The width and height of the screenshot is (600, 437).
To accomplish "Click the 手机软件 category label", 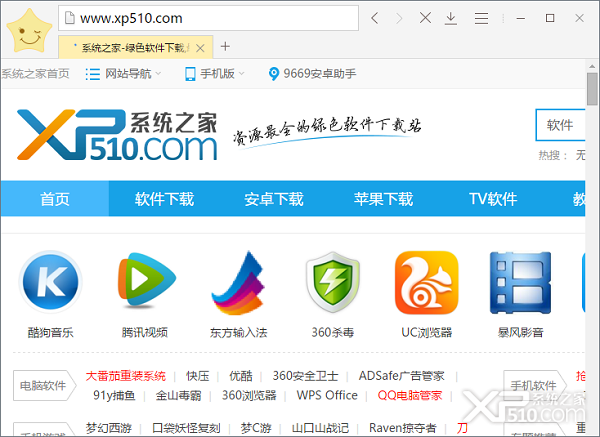I will coord(533,385).
